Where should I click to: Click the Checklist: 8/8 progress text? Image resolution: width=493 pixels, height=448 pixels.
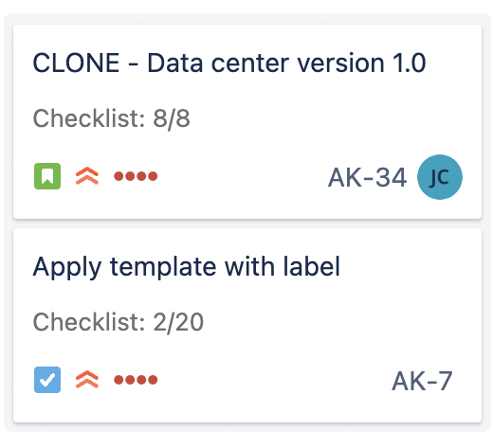point(112,118)
